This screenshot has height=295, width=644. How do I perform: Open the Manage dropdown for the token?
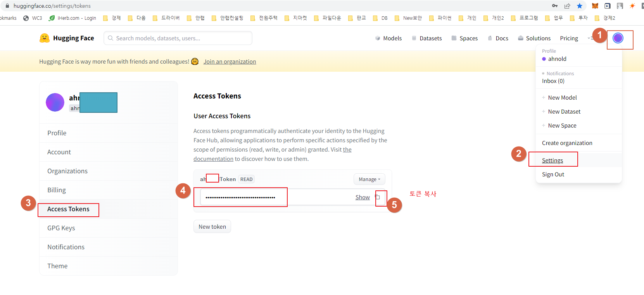coord(369,179)
